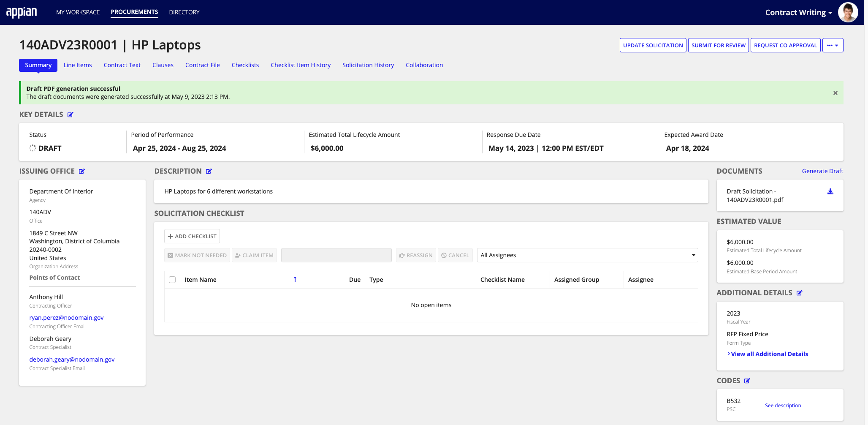Switch to Contract File tab

pos(203,65)
